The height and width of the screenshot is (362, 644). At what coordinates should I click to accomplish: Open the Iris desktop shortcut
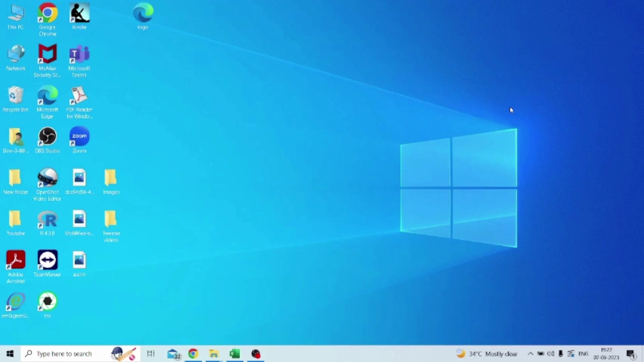point(47,305)
